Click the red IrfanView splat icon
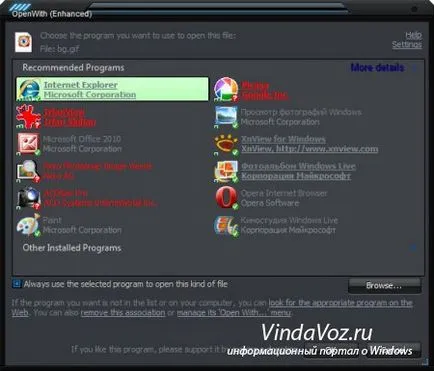 [29, 117]
